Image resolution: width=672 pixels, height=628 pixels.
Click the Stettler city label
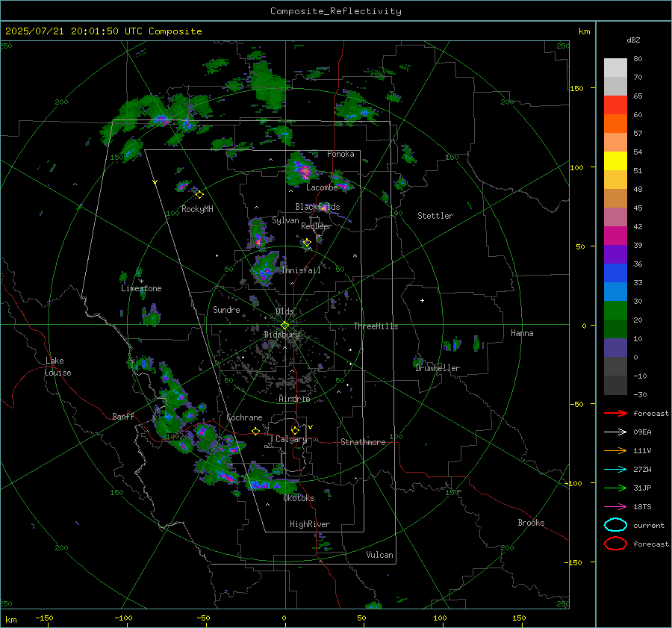[435, 216]
